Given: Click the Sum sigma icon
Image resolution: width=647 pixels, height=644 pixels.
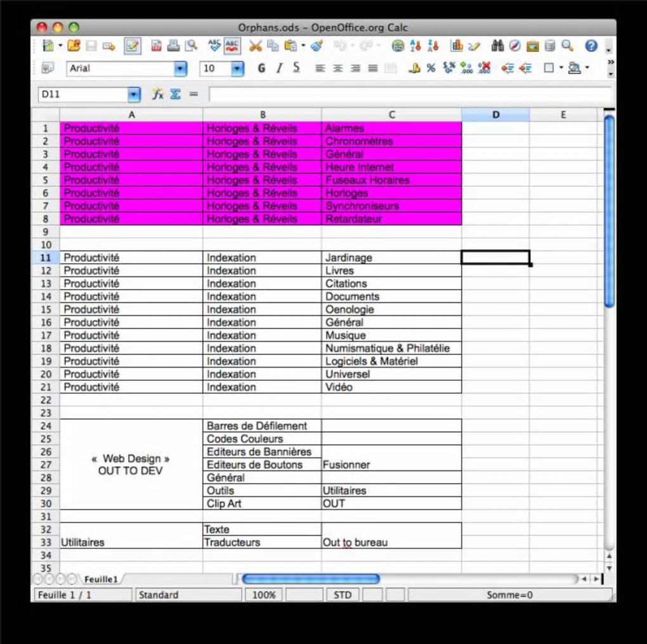Looking at the screenshot, I should [x=175, y=94].
